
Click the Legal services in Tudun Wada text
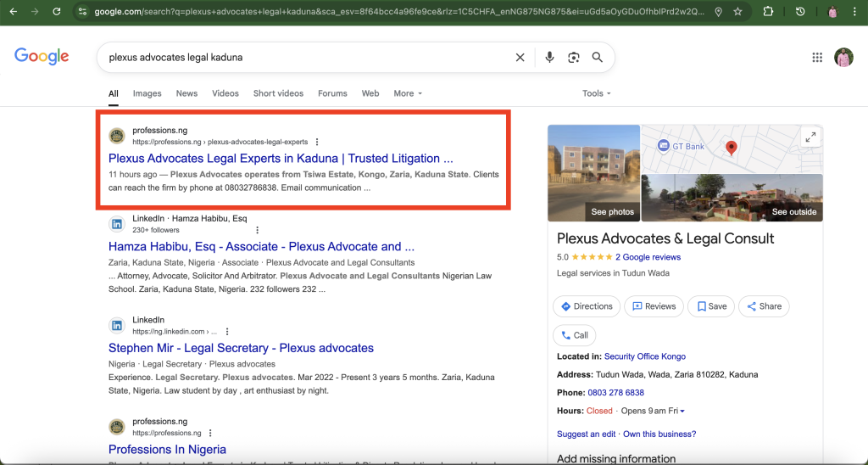coord(613,273)
